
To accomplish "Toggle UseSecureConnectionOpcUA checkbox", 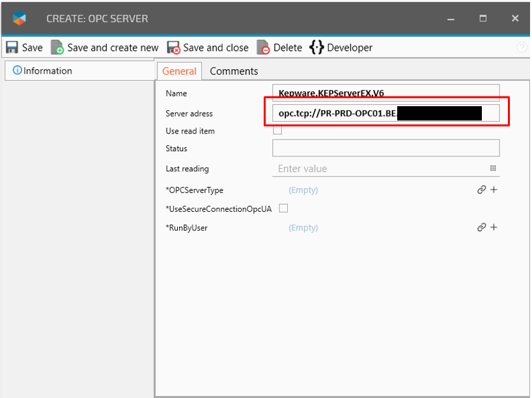I will pos(283,208).
